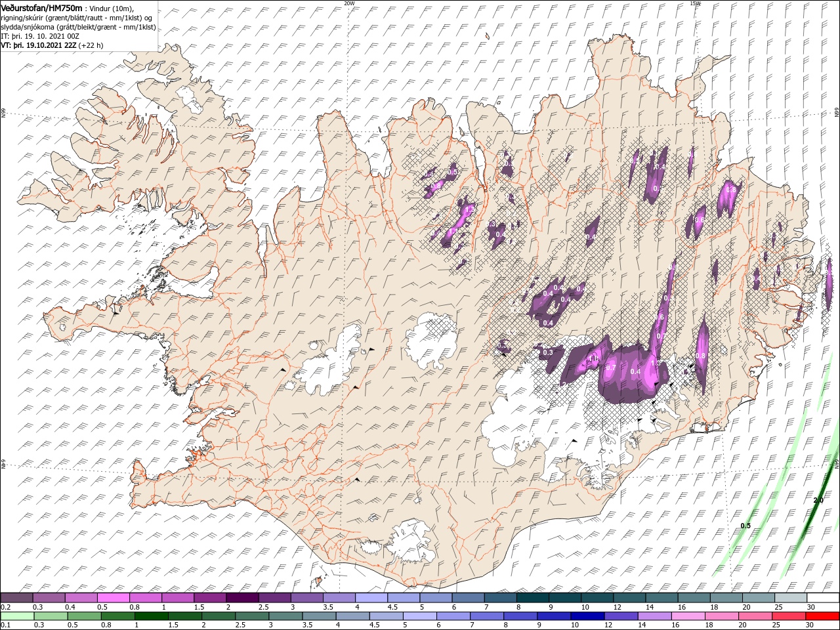Select the IT: þri. 19. 10. 2021 00Z line

click(x=40, y=36)
